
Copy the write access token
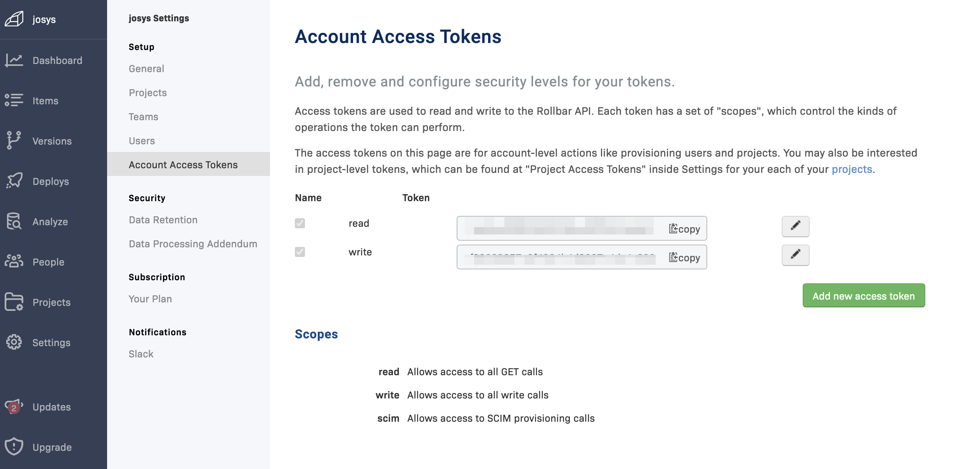pos(684,257)
